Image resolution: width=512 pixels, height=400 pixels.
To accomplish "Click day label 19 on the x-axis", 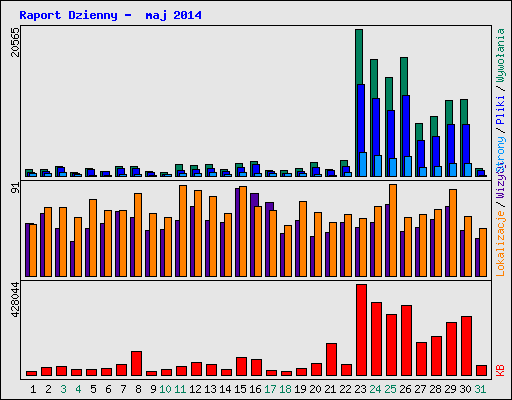I will click(300, 389).
